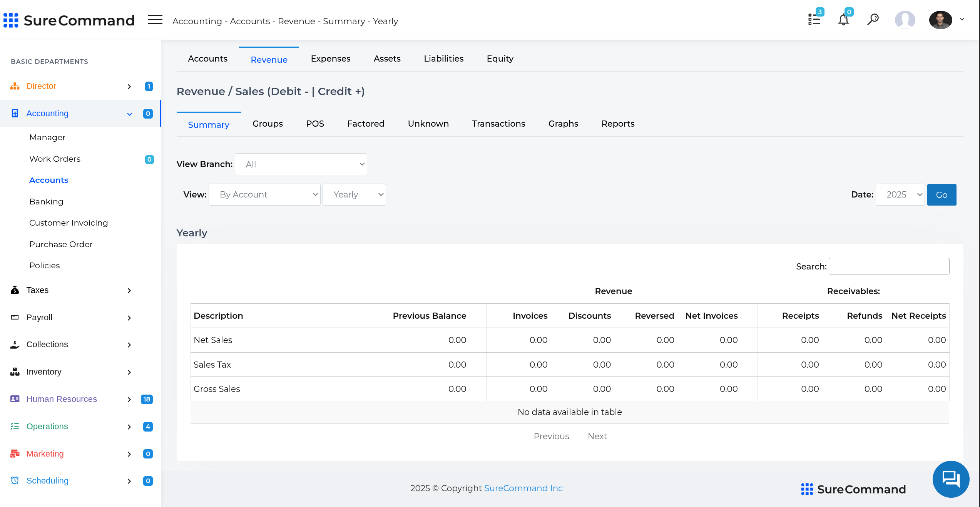
Task: Open the notifications bell
Action: pyautogui.click(x=843, y=20)
